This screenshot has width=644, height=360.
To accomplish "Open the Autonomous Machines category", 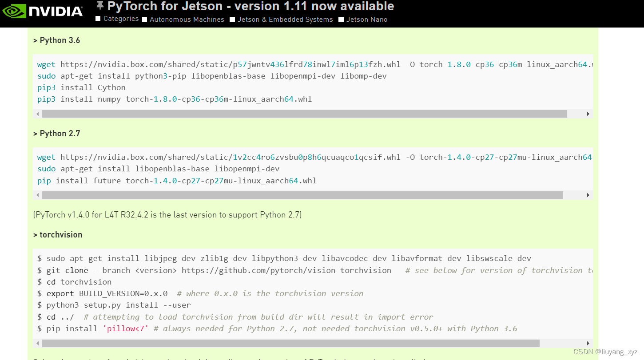I will [187, 20].
